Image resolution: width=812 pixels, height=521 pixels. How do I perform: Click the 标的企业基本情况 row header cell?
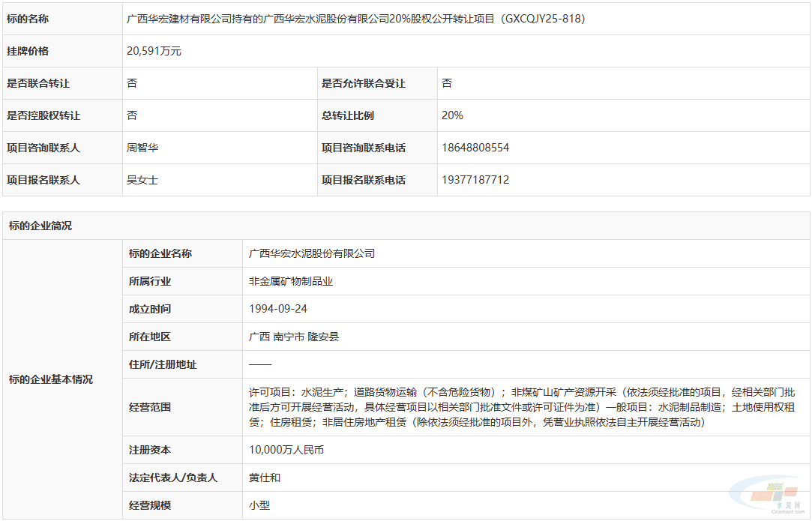51,379
